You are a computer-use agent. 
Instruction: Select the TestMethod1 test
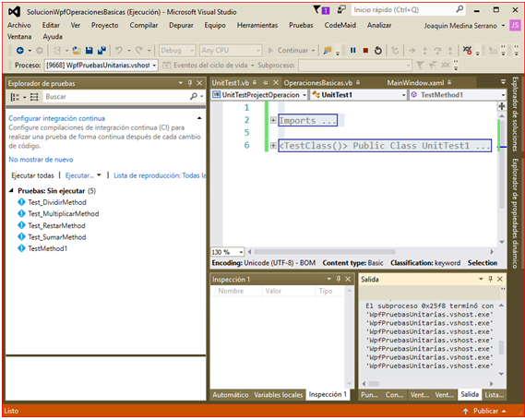(x=48, y=248)
